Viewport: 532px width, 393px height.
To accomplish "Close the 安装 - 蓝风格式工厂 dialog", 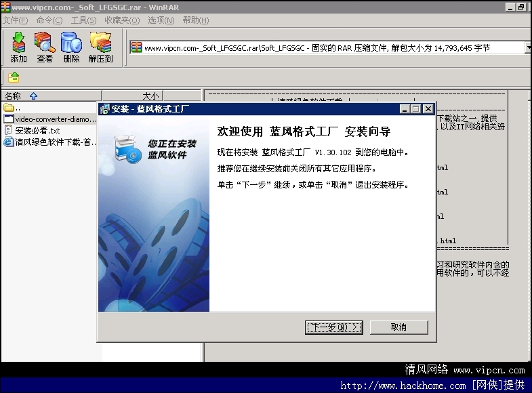I will point(428,109).
